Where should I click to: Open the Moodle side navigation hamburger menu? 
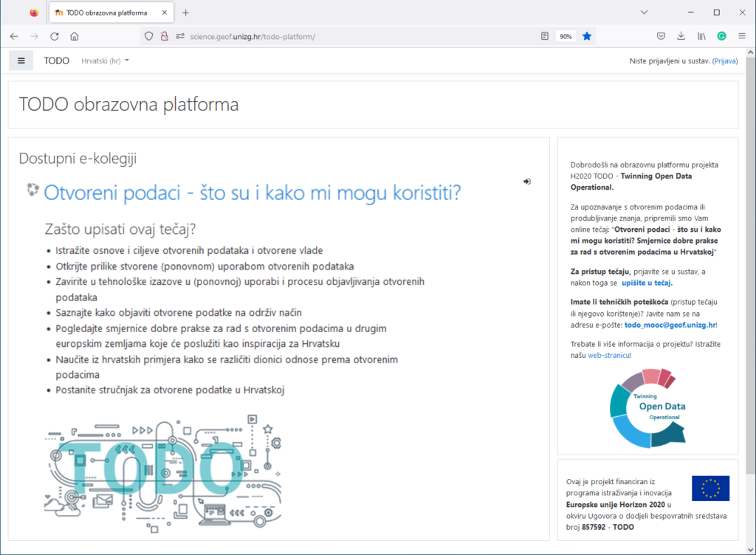[x=21, y=61]
